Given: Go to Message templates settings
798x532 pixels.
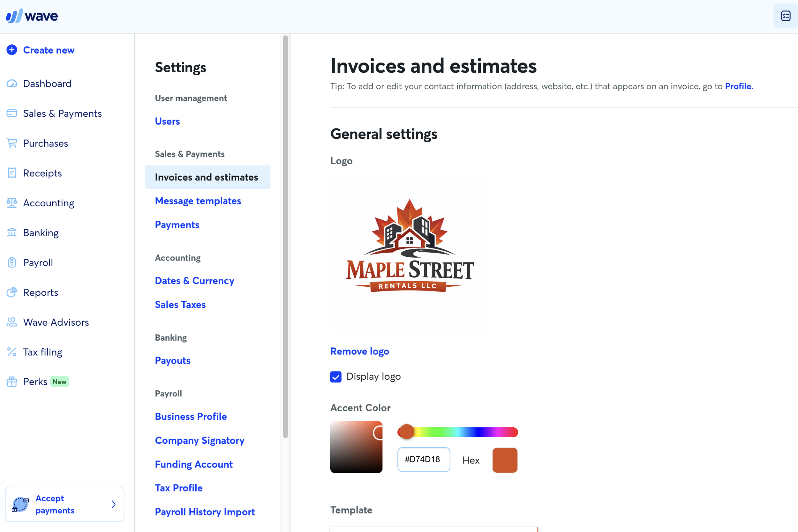Looking at the screenshot, I should tap(198, 201).
